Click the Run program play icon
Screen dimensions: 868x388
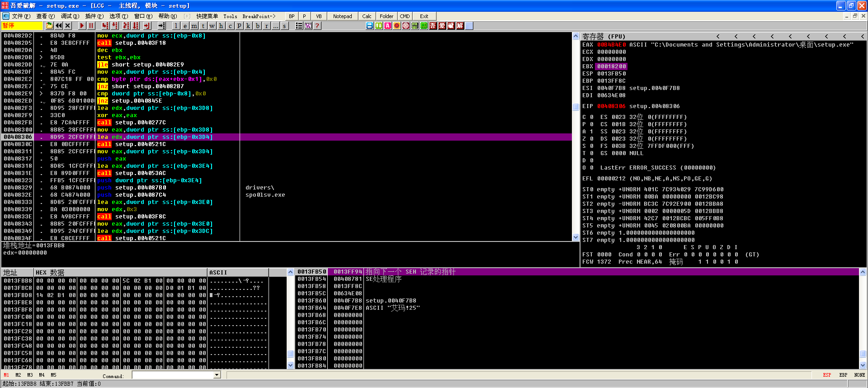pyautogui.click(x=82, y=26)
